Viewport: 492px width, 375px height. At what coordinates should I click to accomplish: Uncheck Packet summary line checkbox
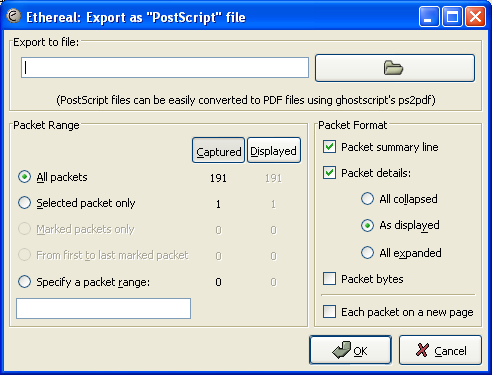329,147
